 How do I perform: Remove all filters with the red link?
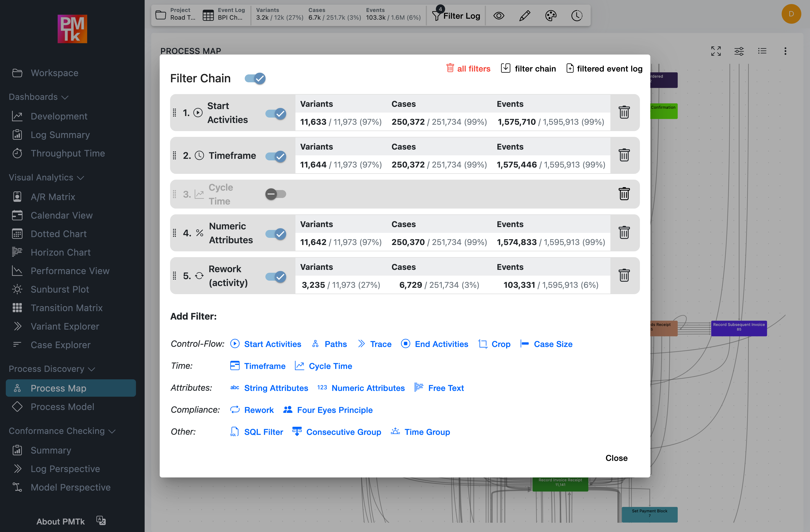click(468, 68)
